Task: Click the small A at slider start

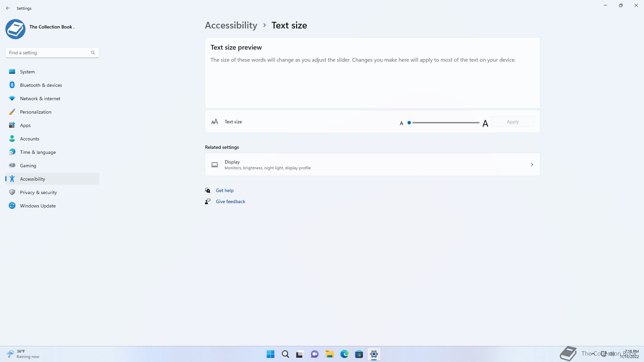Action: click(401, 123)
